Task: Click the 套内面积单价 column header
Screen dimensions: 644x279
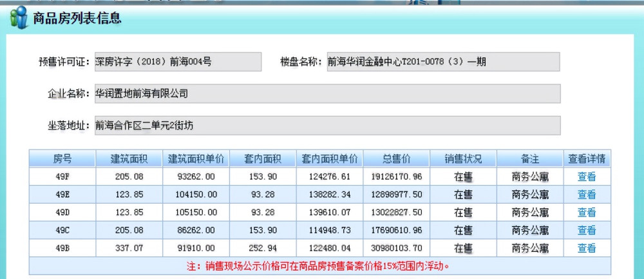Action: coord(329,159)
